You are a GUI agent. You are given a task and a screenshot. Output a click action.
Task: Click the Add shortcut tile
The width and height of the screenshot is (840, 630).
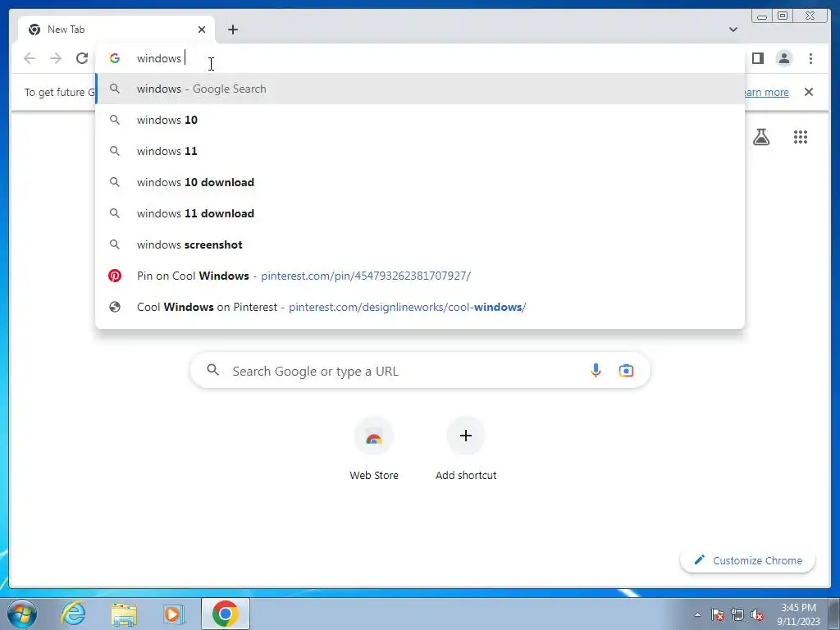tap(466, 450)
